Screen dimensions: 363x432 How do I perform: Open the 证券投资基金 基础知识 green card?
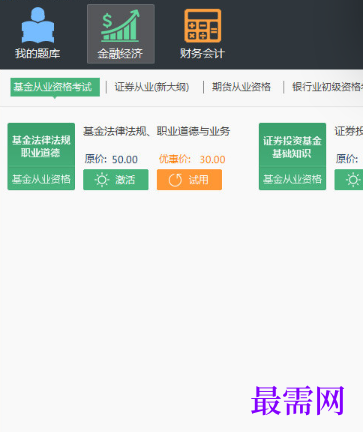[x=292, y=156]
